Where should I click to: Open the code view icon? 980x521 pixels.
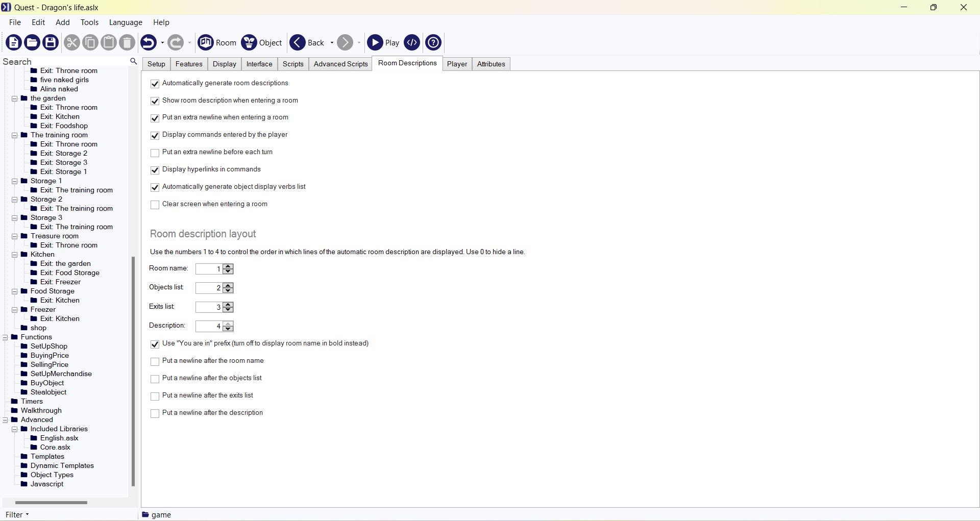click(x=412, y=42)
